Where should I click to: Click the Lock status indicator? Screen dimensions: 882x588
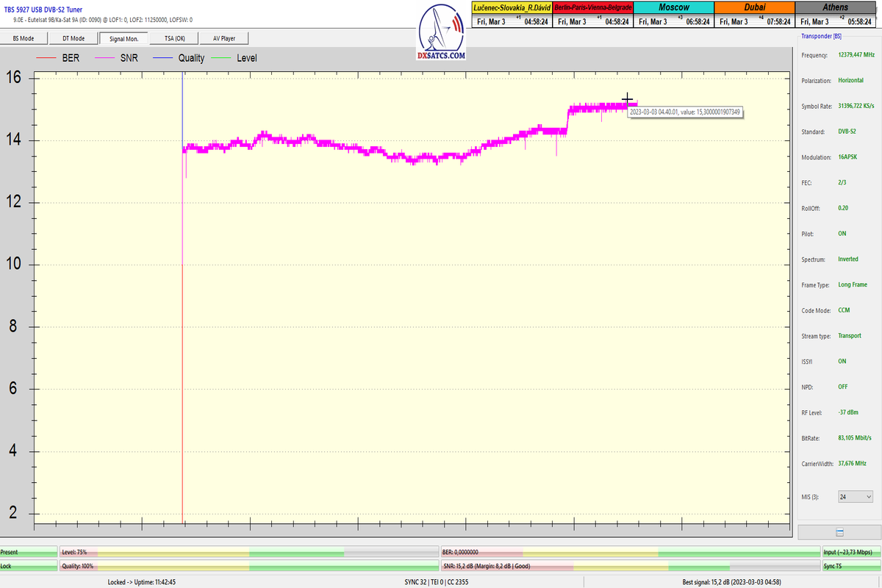(28, 566)
